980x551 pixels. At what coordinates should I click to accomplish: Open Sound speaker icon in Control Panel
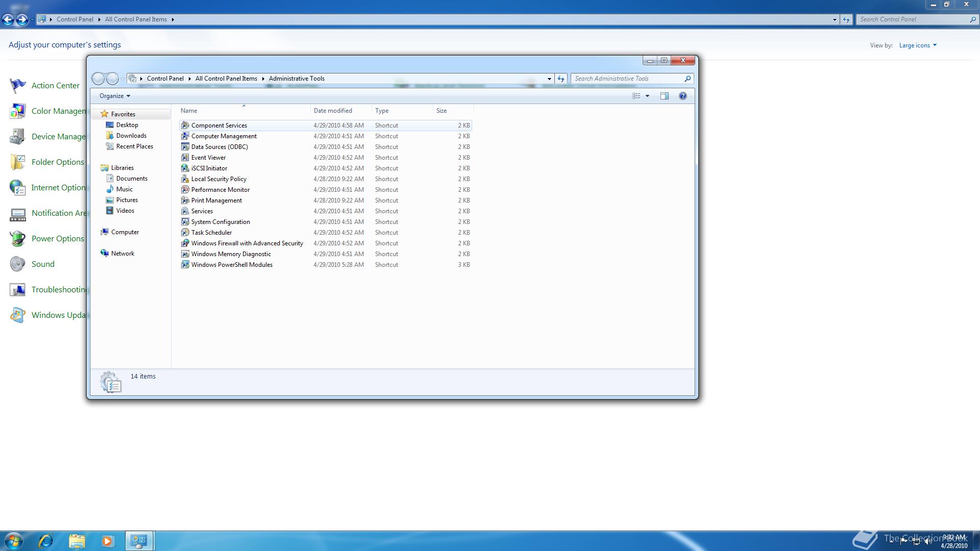[17, 264]
